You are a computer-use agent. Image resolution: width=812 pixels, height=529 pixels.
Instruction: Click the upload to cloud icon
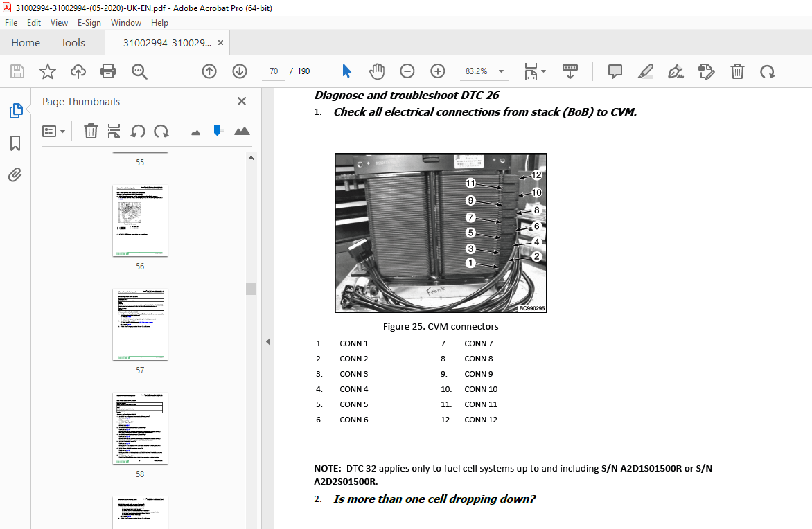(x=78, y=71)
